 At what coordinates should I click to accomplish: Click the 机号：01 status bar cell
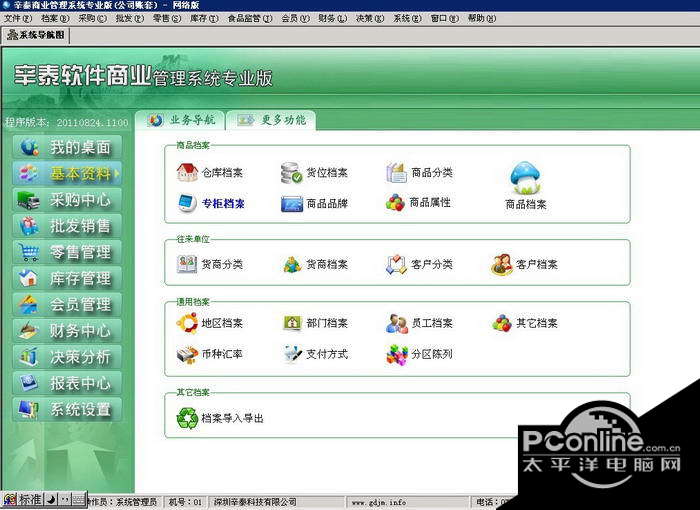click(x=185, y=502)
